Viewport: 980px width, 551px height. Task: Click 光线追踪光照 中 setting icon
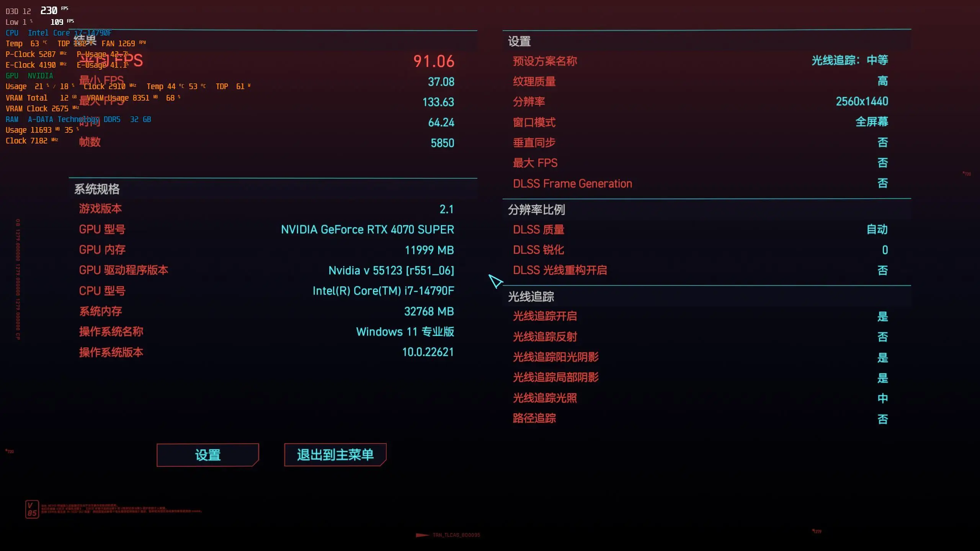(x=882, y=398)
